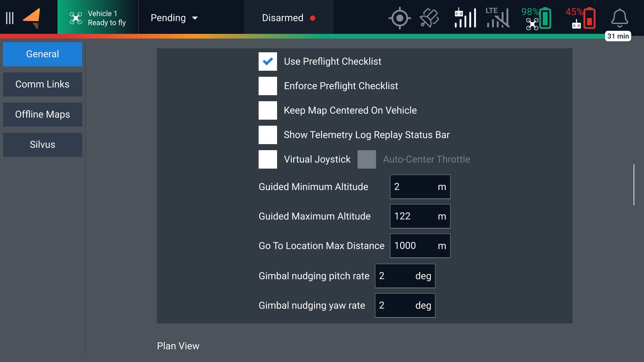Click the satellite status icon

pyautogui.click(x=429, y=18)
